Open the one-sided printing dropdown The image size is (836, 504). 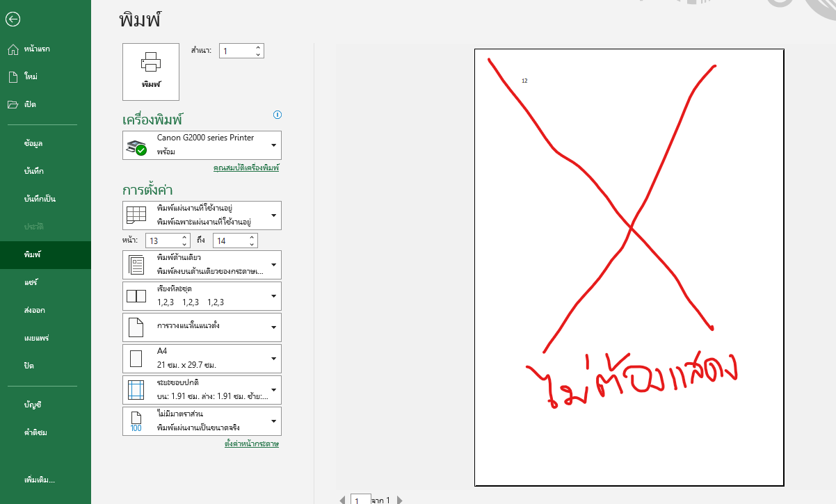coord(202,265)
